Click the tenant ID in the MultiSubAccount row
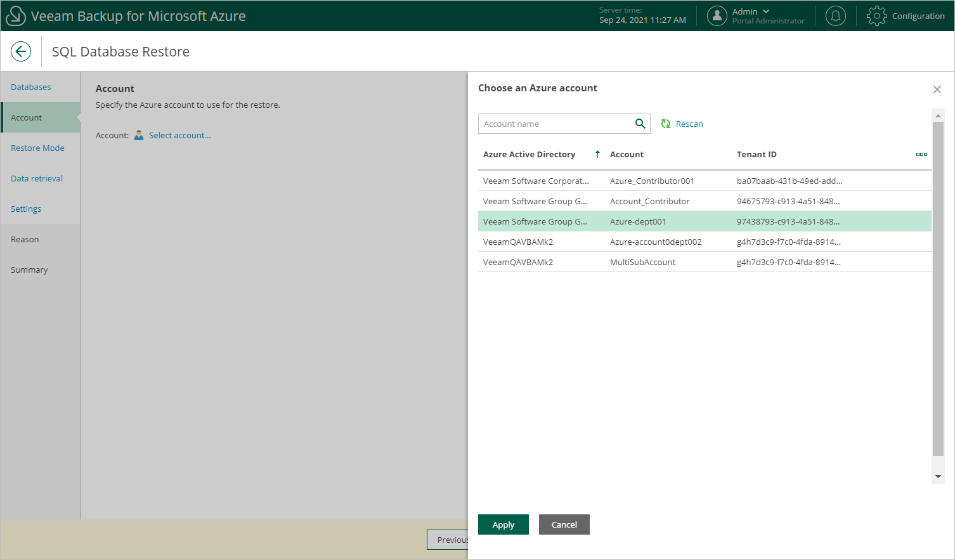Image resolution: width=955 pixels, height=560 pixels. tap(789, 262)
